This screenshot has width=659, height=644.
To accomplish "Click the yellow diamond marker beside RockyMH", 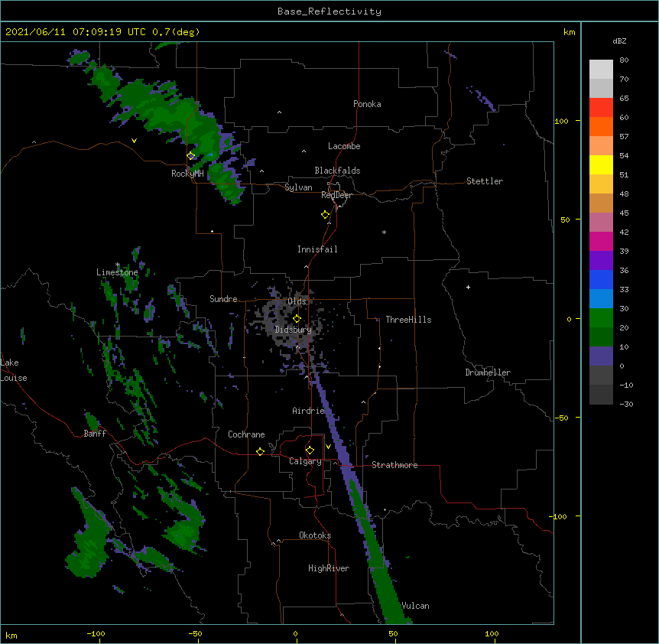I will 190,155.
